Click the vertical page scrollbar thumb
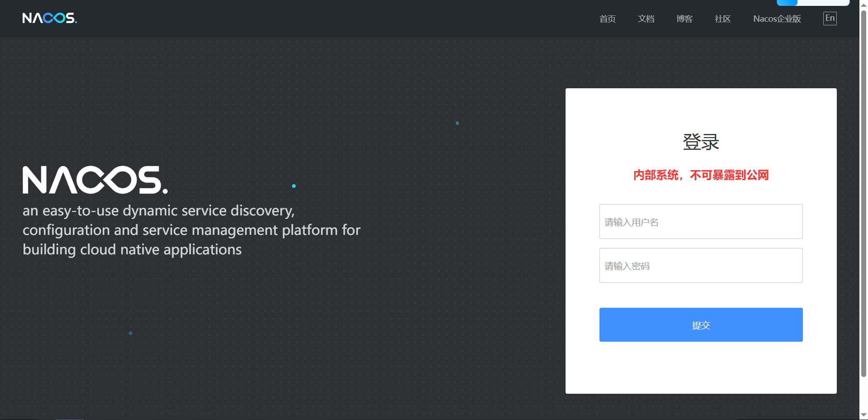The image size is (868, 420). (863, 193)
